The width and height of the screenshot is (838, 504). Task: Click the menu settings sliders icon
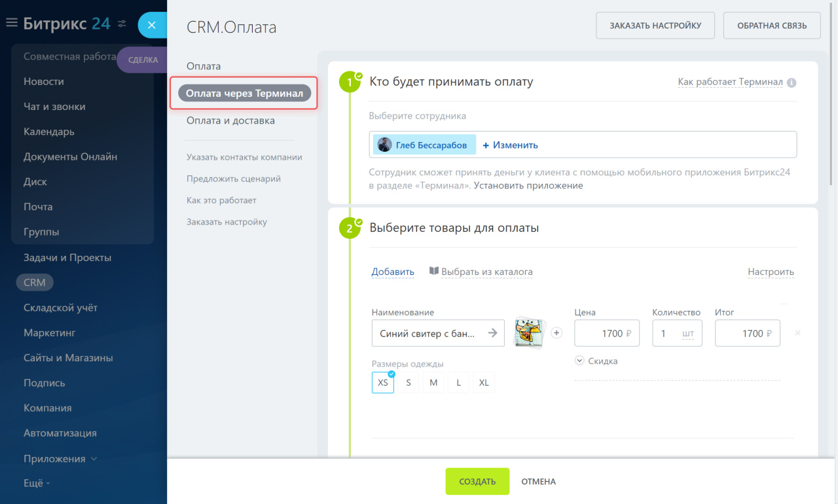122,24
